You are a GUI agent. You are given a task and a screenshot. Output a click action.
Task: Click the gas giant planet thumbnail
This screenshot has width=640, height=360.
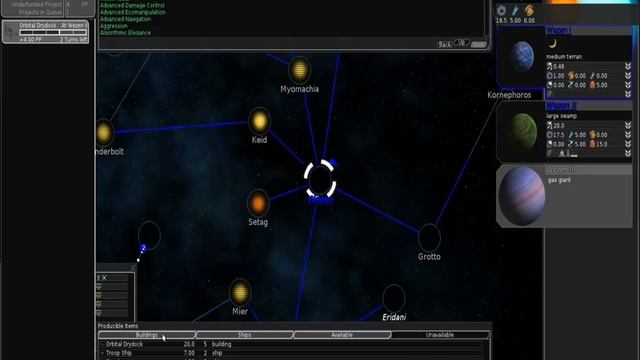(x=522, y=196)
